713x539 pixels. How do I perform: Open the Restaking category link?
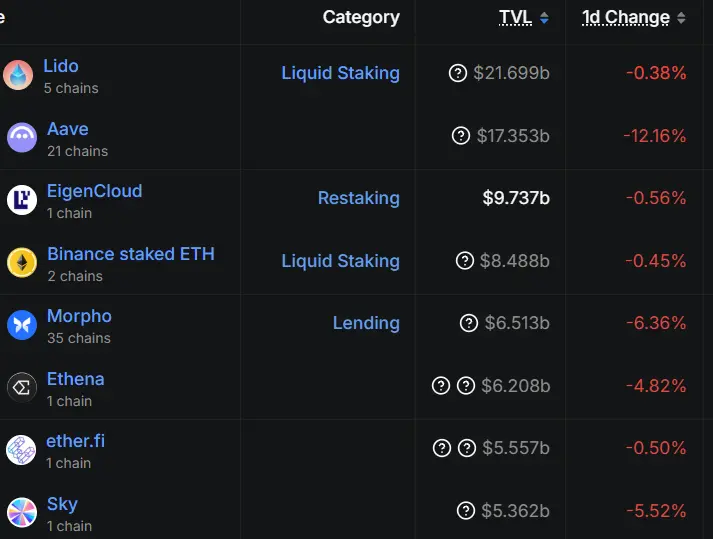coord(358,198)
